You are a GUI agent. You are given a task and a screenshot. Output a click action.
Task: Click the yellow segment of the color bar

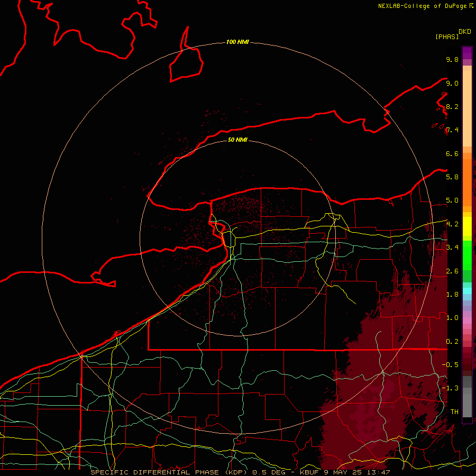pos(467,226)
